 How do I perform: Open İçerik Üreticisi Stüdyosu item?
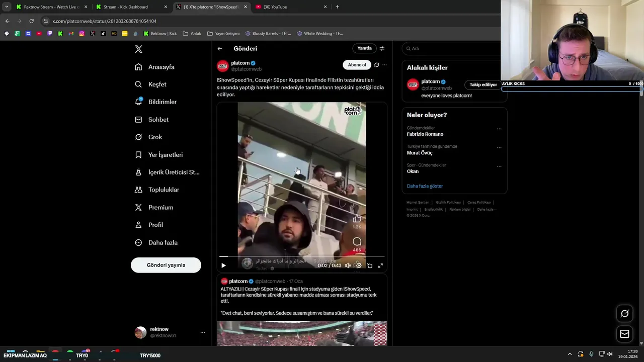(x=168, y=172)
